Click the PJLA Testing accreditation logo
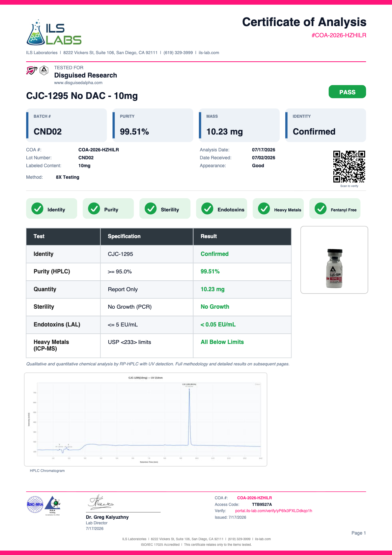Image resolution: width=392 pixels, height=555 pixels. coord(53,505)
